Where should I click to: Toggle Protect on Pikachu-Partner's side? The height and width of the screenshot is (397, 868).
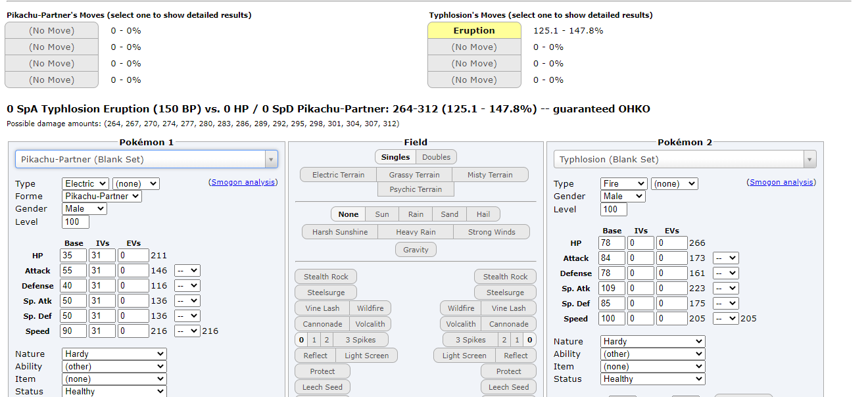point(322,371)
